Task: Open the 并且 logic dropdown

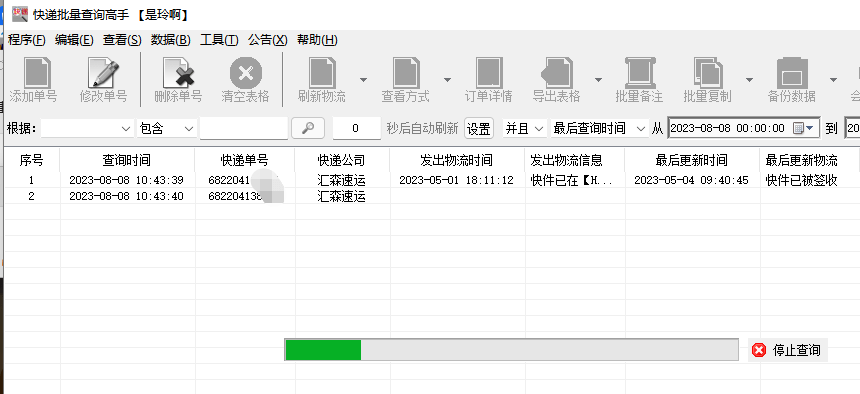Action: click(x=525, y=128)
